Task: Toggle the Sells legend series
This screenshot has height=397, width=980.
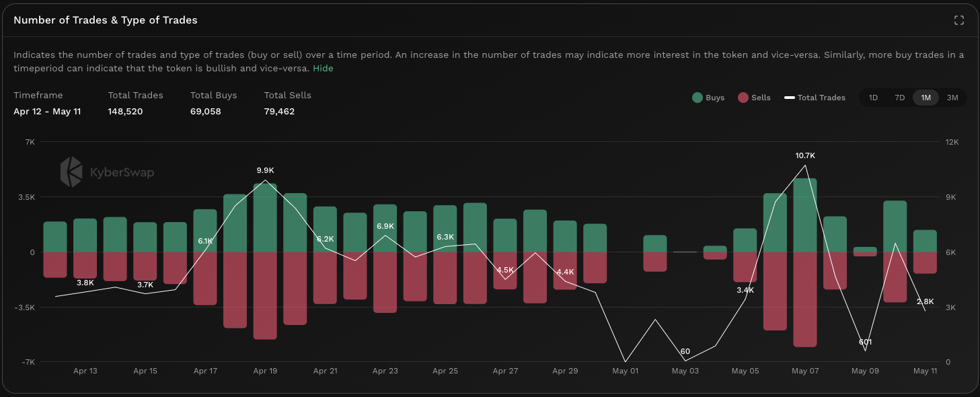Action: [x=761, y=98]
